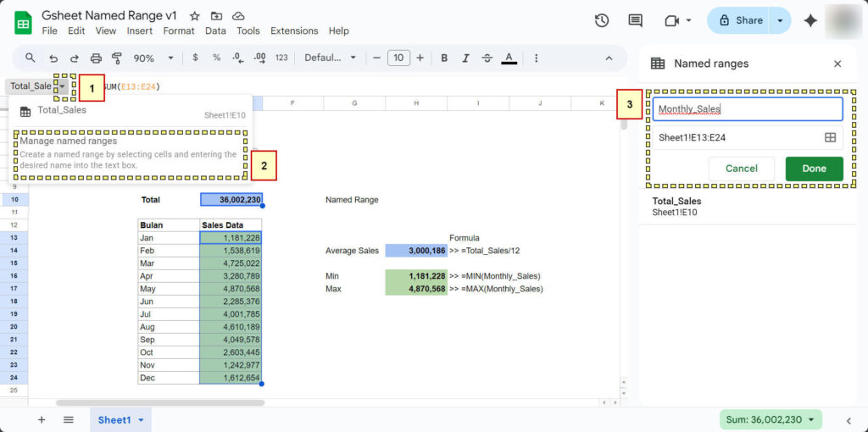Open the Insert menu

[140, 31]
